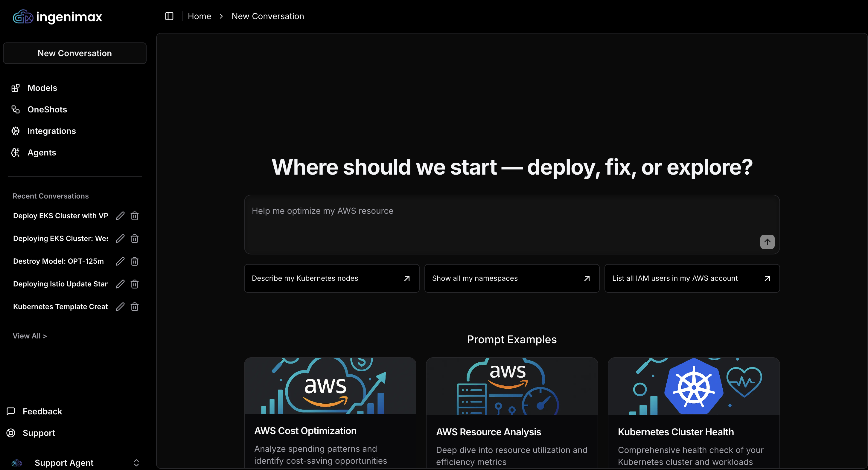The image size is (868, 470).
Task: Open the Models page
Action: point(42,88)
